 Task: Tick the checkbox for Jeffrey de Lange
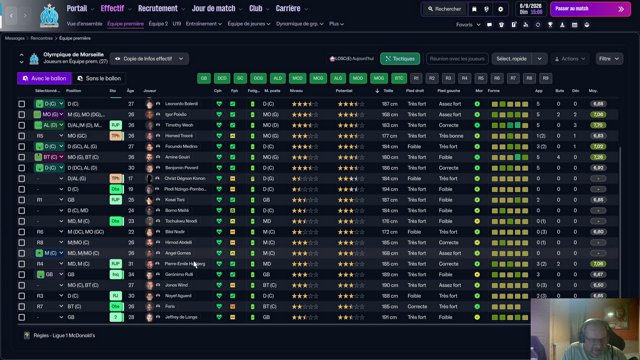pyautogui.click(x=22, y=317)
